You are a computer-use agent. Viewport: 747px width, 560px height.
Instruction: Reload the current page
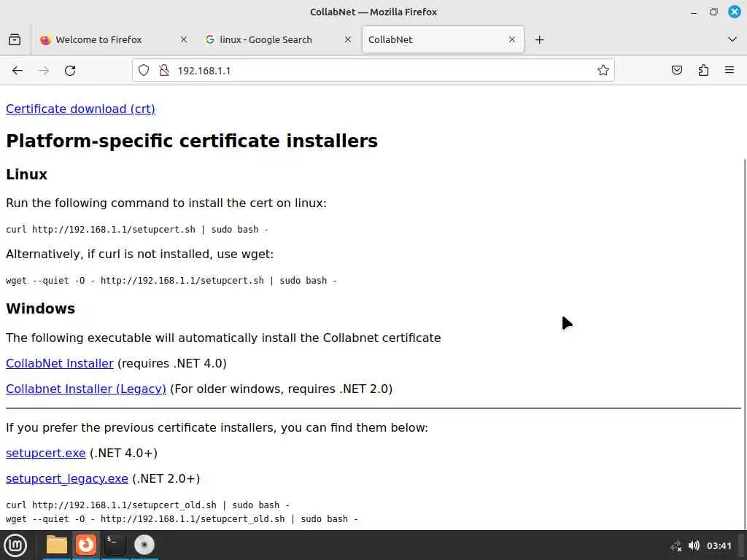[x=70, y=71]
